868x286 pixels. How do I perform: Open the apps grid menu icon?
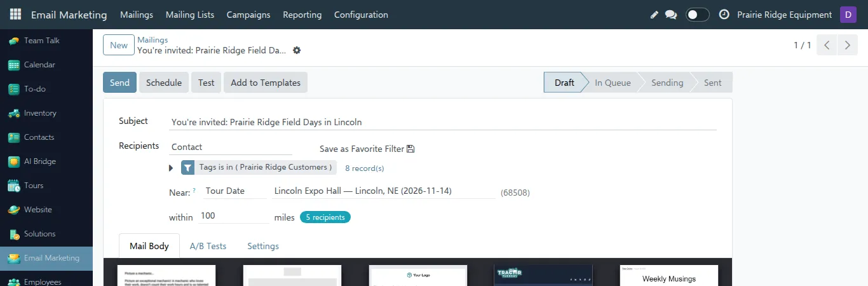(15, 14)
